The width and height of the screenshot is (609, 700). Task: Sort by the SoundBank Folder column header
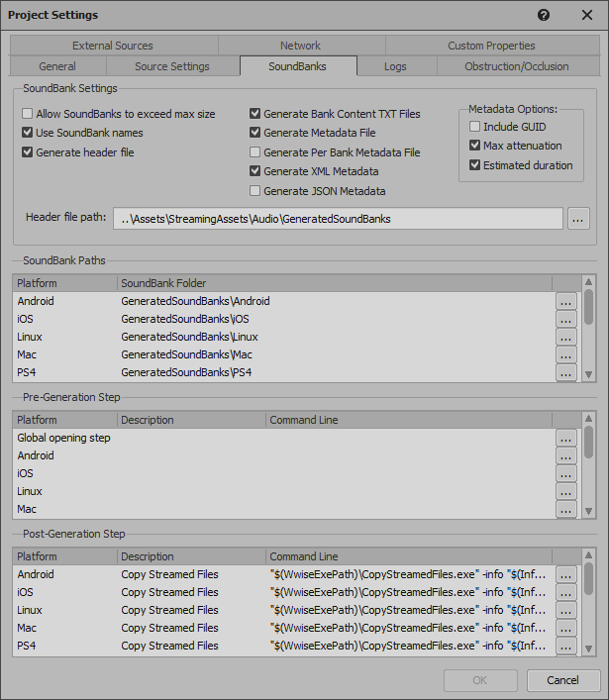(334, 283)
